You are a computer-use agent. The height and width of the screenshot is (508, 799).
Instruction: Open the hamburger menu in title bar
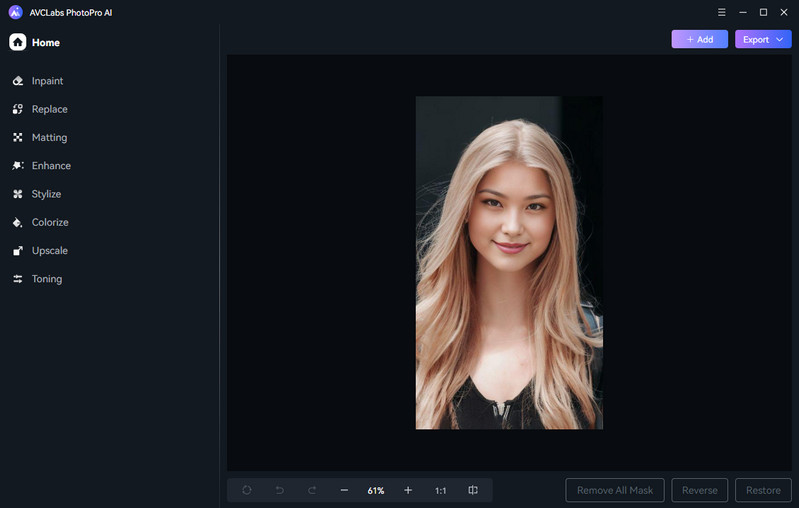click(x=722, y=12)
